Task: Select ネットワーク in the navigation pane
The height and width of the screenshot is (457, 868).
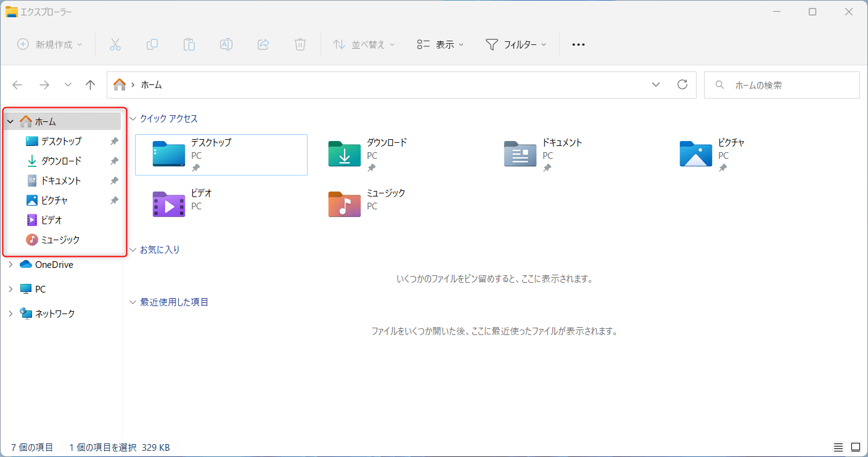Action: [54, 313]
